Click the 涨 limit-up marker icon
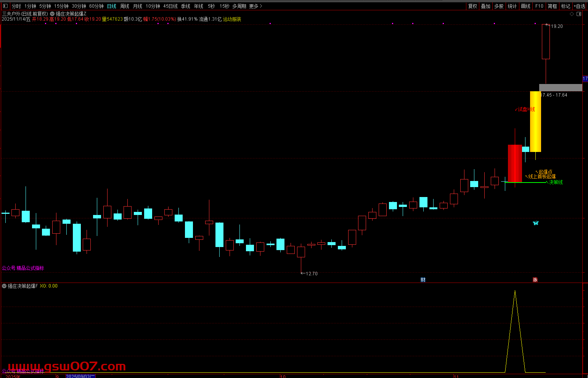The image size is (588, 378). (x=535, y=280)
